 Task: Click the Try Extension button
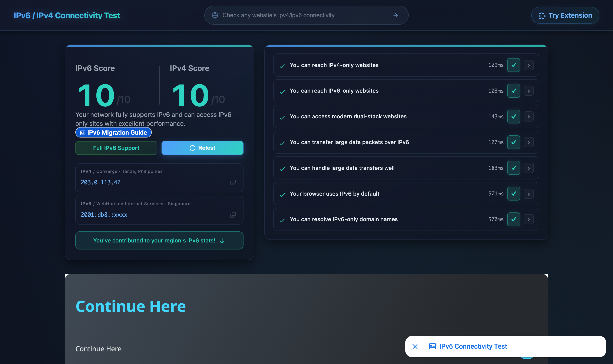tap(565, 15)
